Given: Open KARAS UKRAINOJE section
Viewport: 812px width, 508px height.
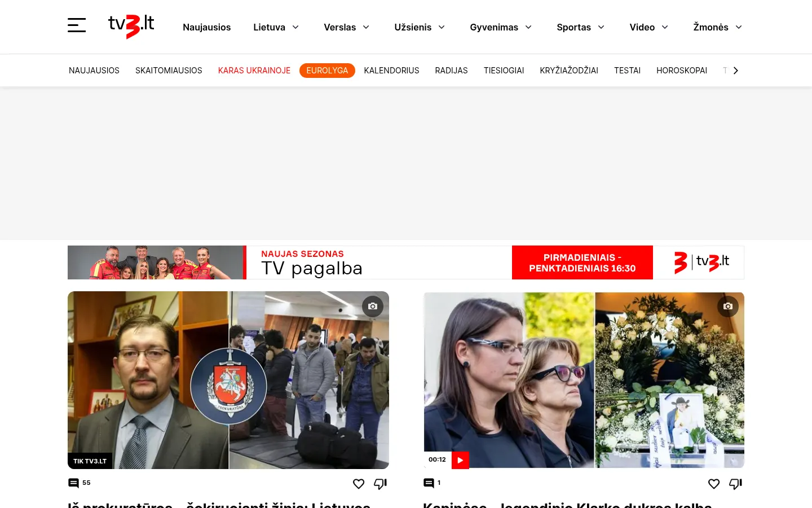Looking at the screenshot, I should (x=254, y=71).
